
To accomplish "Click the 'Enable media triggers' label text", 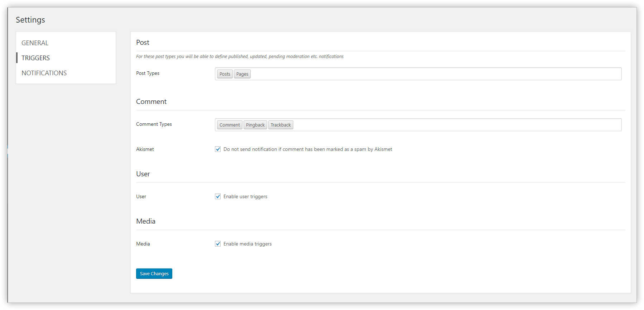I will tap(247, 244).
